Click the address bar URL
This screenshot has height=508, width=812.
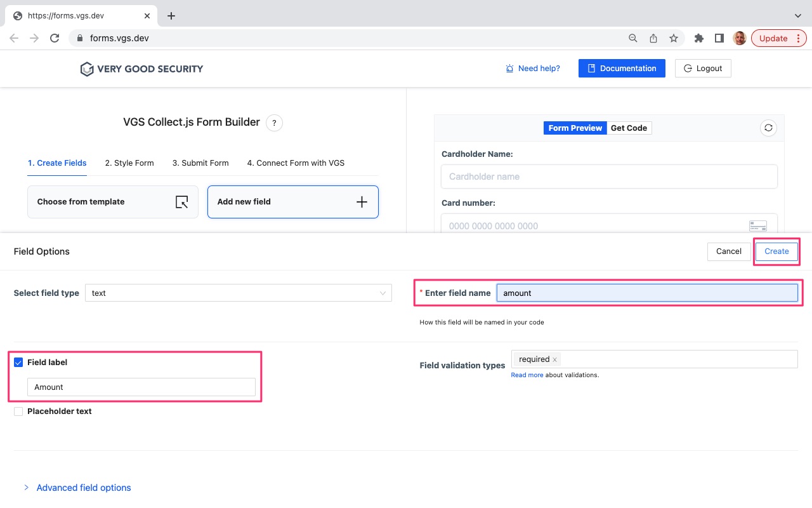pos(119,38)
